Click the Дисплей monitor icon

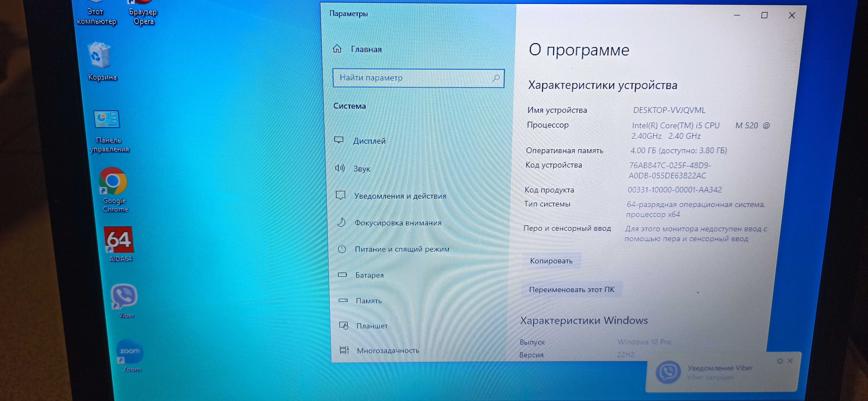(x=339, y=140)
